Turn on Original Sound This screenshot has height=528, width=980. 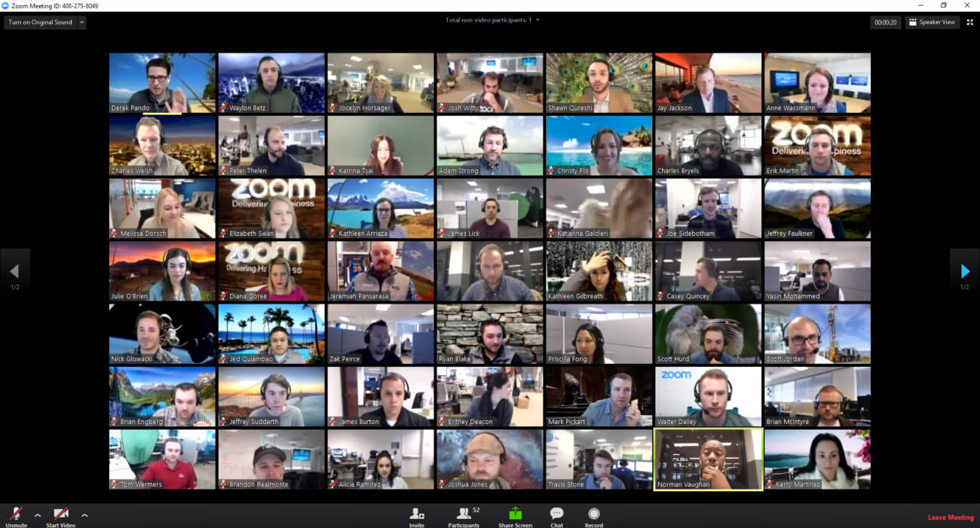pos(40,23)
